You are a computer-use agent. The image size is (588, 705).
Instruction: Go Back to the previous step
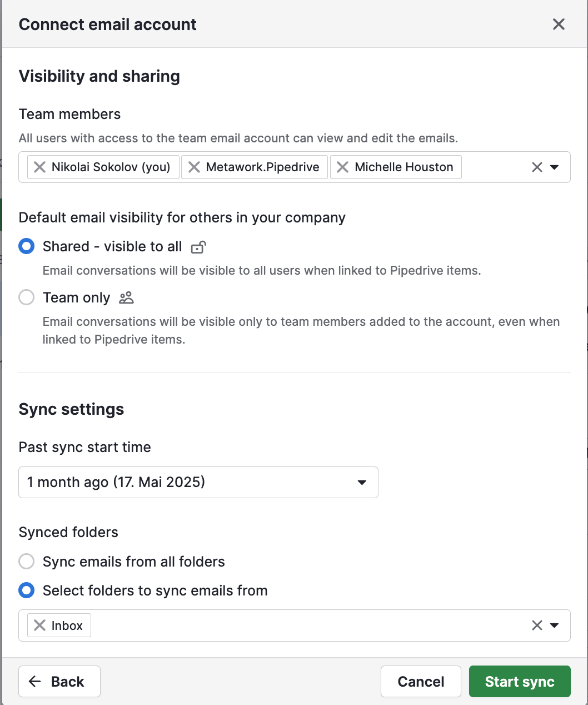(x=59, y=682)
